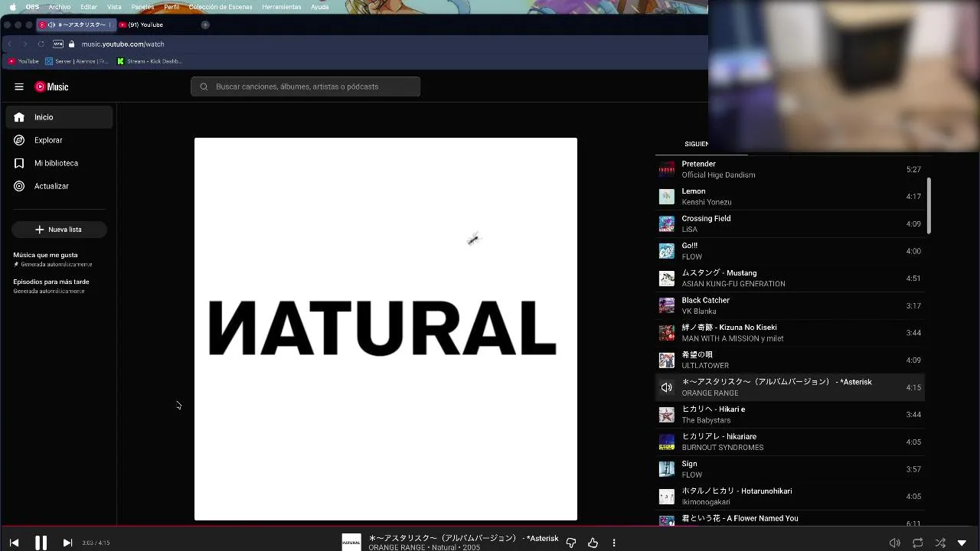Open Mi biblioteca in the sidebar
980x551 pixels.
coord(60,163)
